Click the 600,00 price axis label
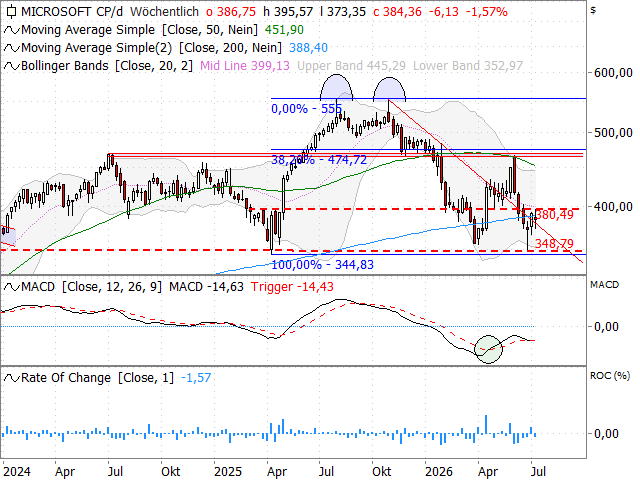Viewport: 640px width, 480px height. (x=613, y=73)
